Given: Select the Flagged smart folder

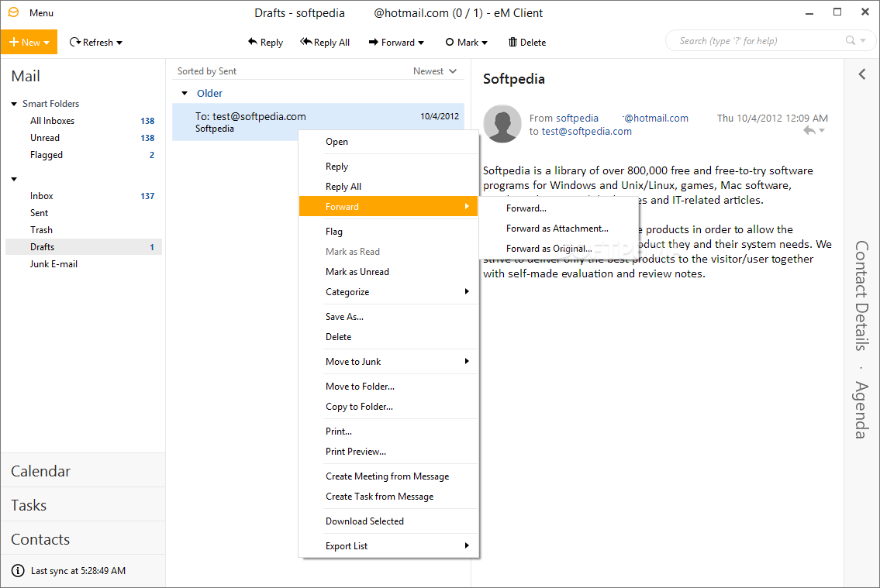Looking at the screenshot, I should [85, 155].
